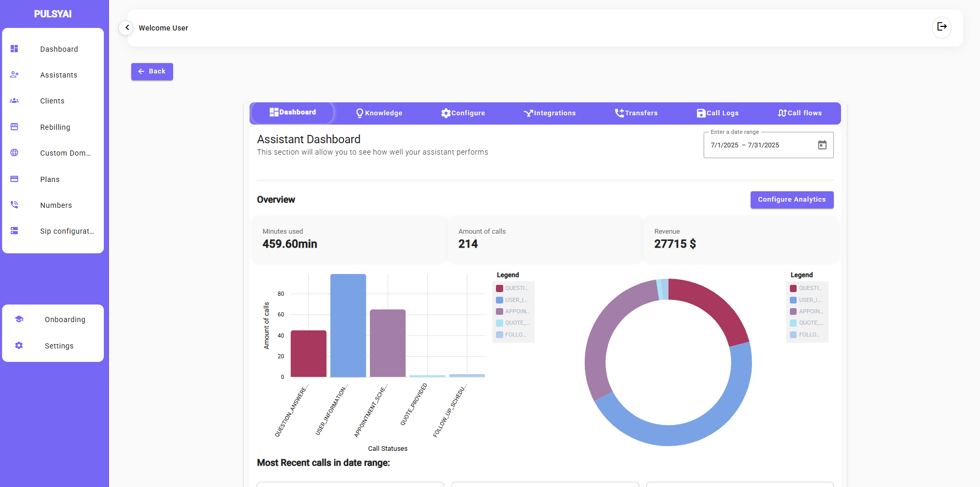Open Numbers in sidebar menu
This screenshot has height=487, width=980.
point(53,205)
